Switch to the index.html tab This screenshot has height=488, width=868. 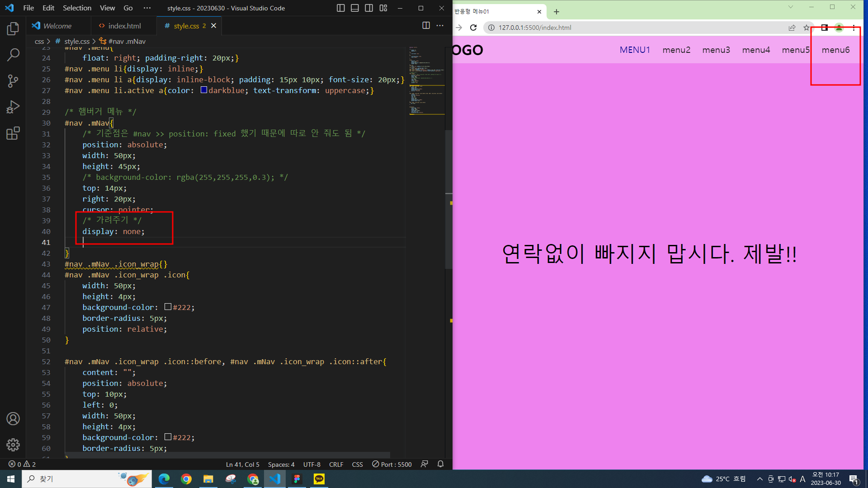pyautogui.click(x=124, y=26)
